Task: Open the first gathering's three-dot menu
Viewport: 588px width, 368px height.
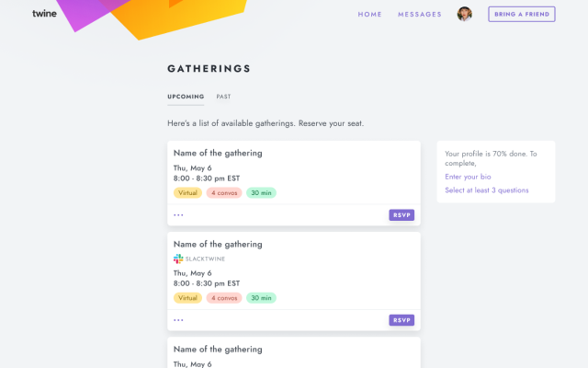Action: click(178, 215)
